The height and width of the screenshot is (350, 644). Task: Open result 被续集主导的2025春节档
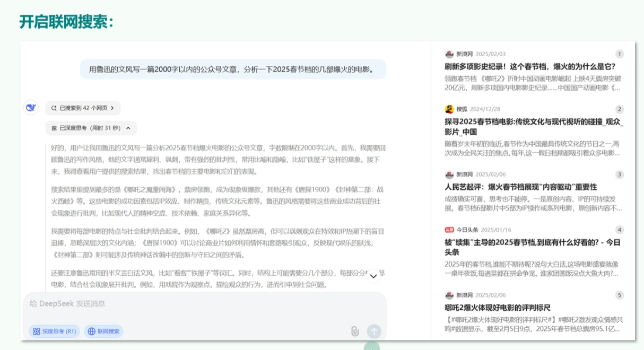(533, 247)
